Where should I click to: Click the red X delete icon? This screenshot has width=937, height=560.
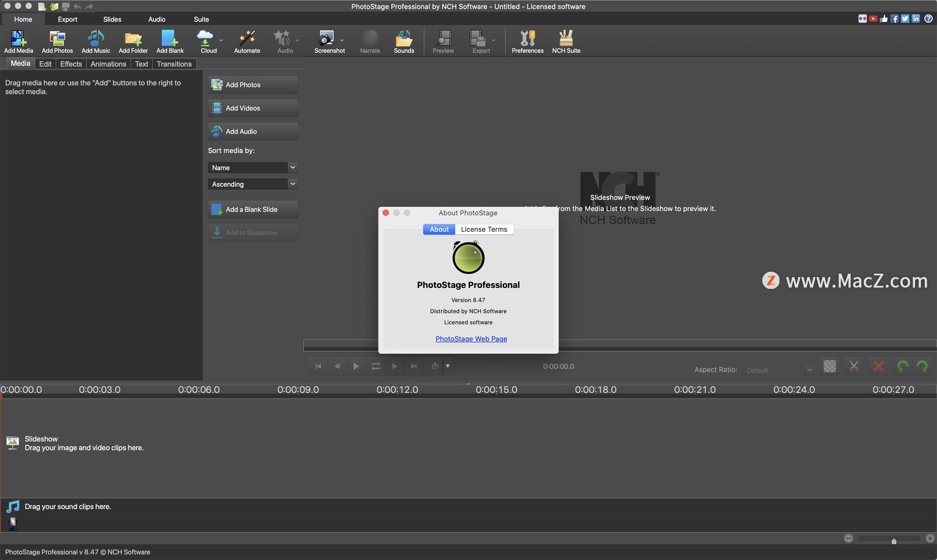pyautogui.click(x=878, y=366)
